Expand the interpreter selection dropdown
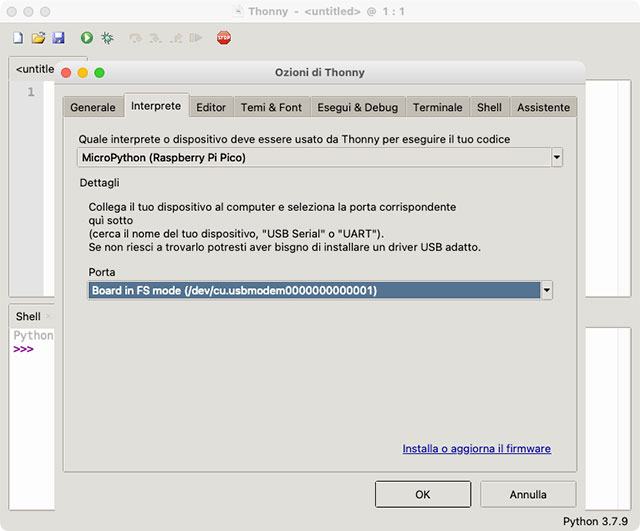This screenshot has width=640, height=531. click(x=556, y=157)
